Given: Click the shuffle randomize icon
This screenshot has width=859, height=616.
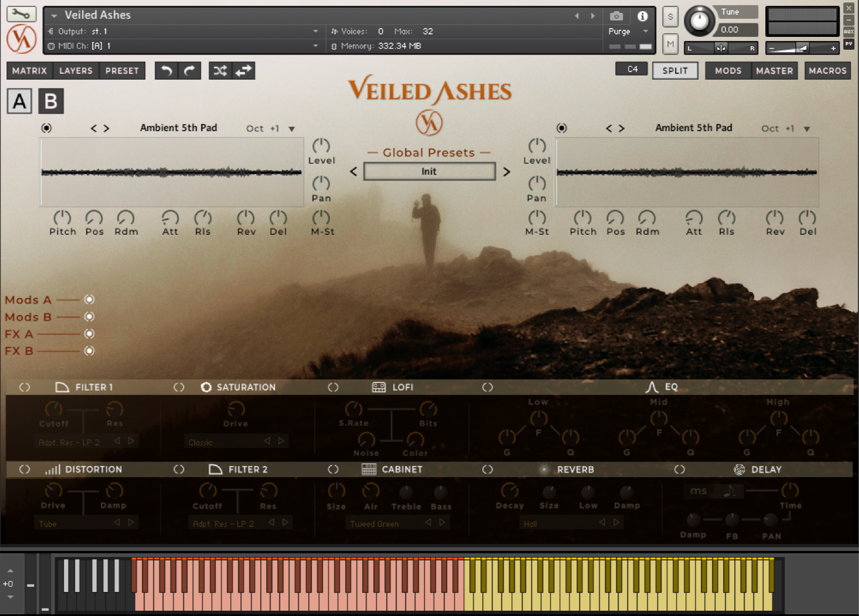Looking at the screenshot, I should pos(220,71).
